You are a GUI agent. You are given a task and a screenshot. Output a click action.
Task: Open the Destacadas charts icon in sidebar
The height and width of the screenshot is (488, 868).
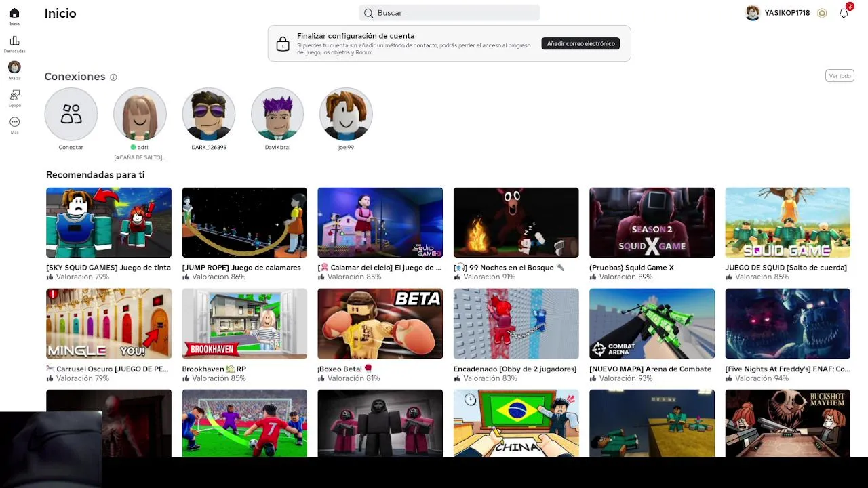click(14, 41)
